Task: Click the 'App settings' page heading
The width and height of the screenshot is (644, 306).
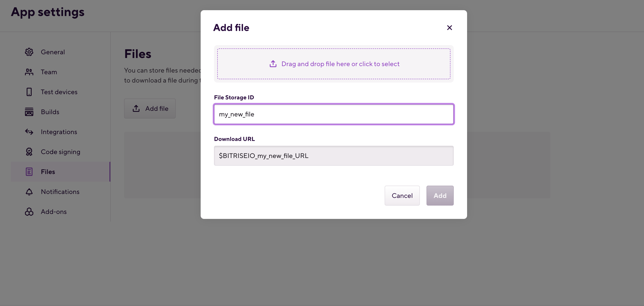Action: tap(47, 12)
